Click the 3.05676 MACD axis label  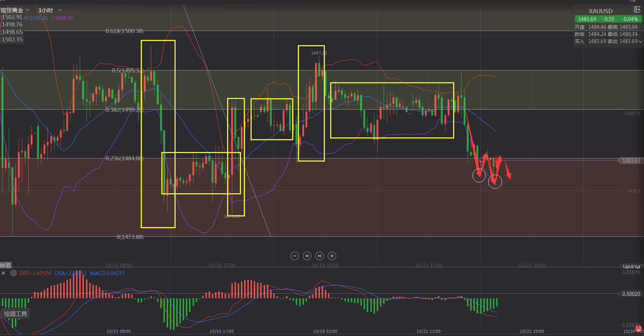tap(631, 272)
